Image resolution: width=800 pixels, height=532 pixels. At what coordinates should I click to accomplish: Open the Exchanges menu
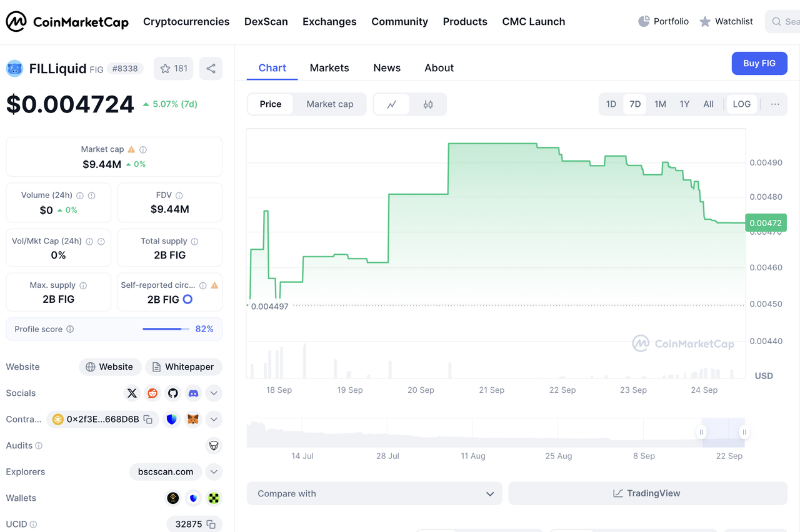click(x=329, y=22)
